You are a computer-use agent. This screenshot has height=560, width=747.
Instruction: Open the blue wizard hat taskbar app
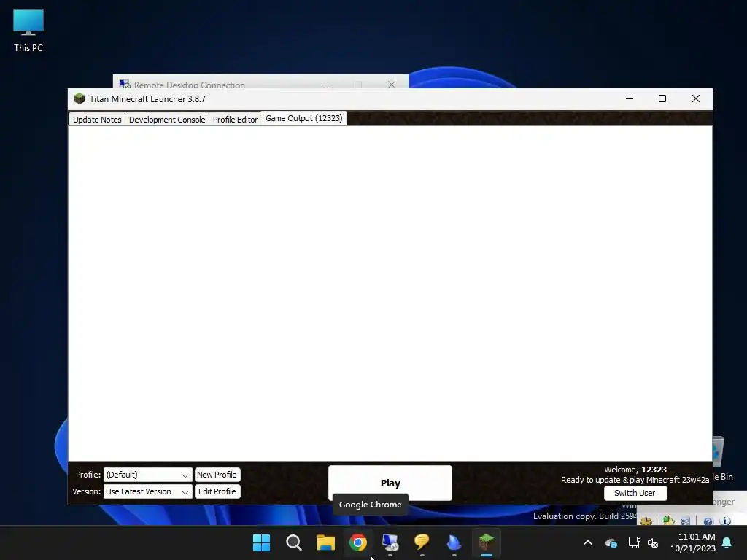pos(454,542)
